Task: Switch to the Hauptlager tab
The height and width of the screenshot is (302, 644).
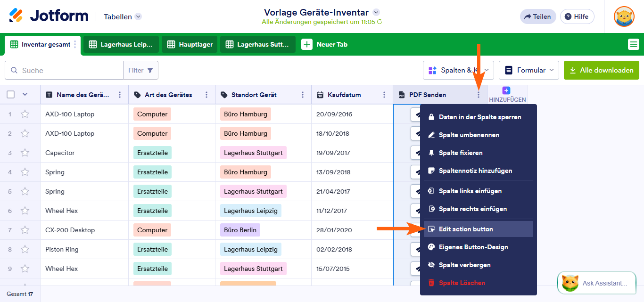Action: 190,44
